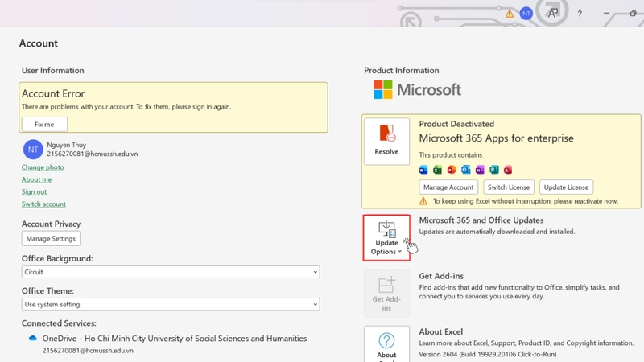Viewport: 644px width, 362px height.
Task: Minimize the Excel window
Action: 607,13
